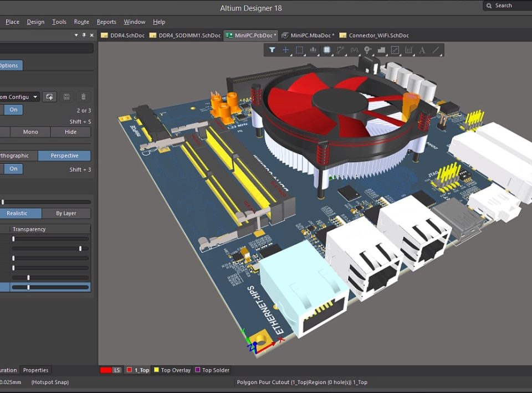Viewport: 532px width, 393px height.
Task: Choose the place component chip icon
Action: coord(327,50)
